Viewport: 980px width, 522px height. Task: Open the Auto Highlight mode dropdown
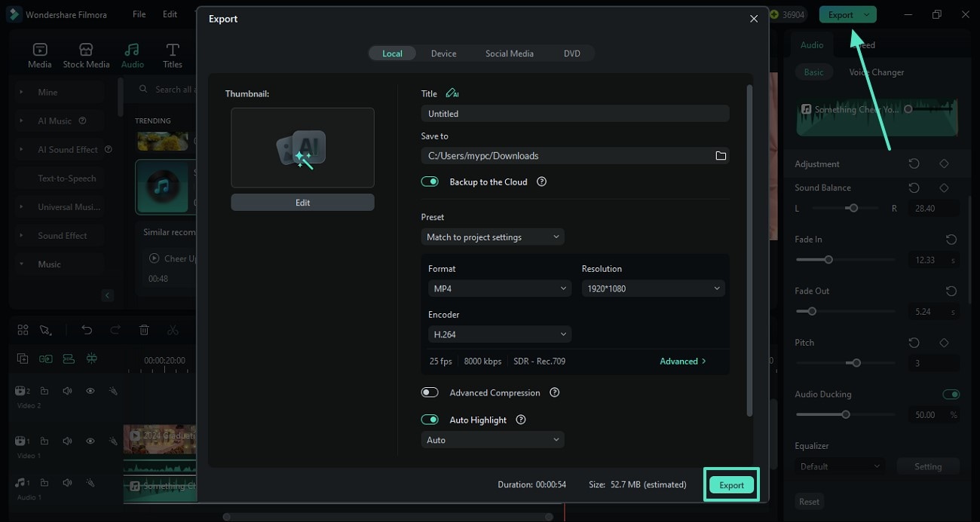[x=492, y=440]
